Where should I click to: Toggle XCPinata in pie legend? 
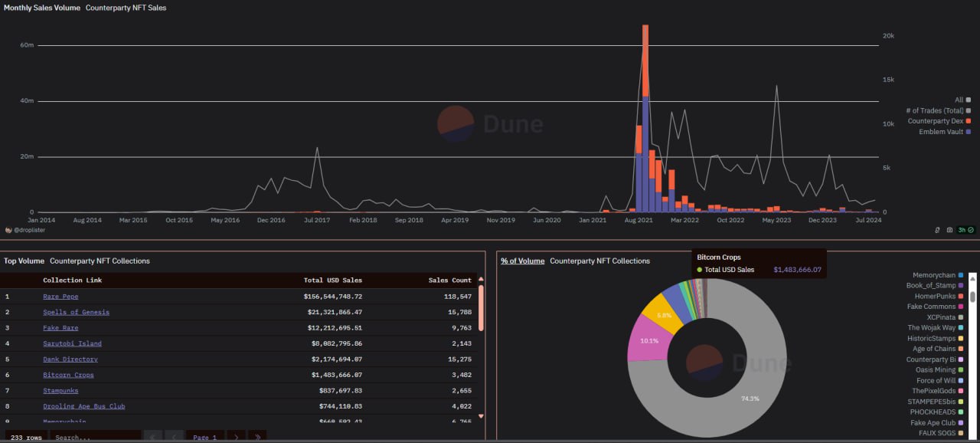coord(945,317)
